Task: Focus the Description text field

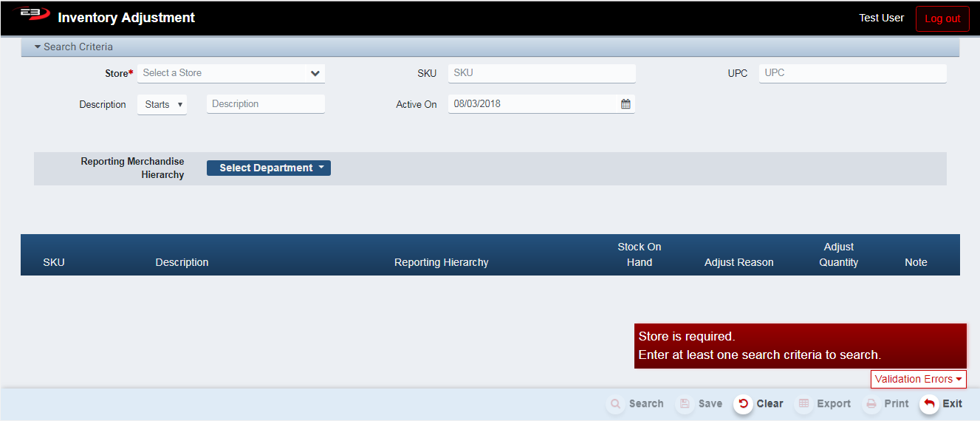Action: tap(265, 104)
